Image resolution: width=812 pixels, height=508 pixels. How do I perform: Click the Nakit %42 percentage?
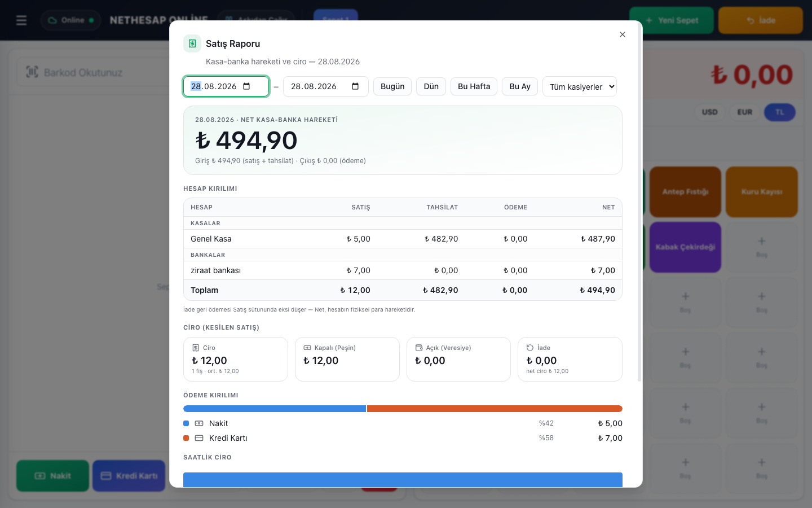[x=546, y=423]
